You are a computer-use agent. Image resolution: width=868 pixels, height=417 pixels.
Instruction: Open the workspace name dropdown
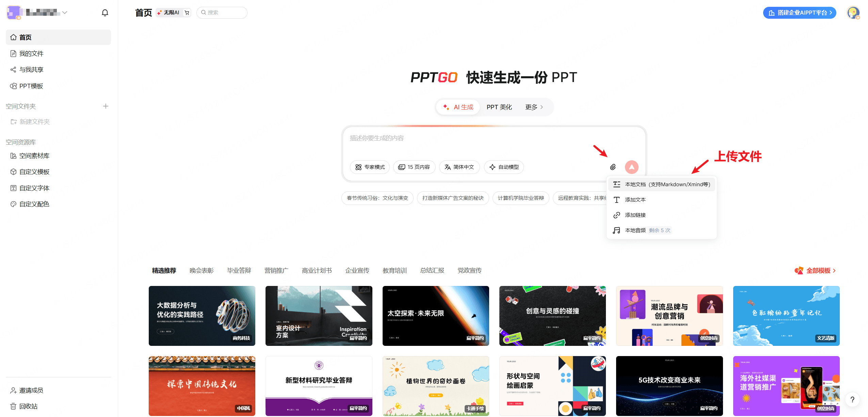(x=65, y=13)
